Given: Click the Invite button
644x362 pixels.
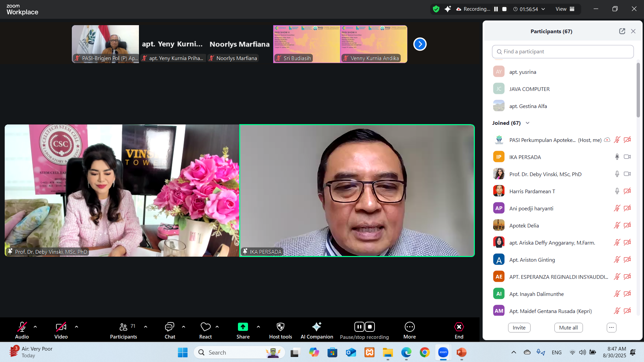Looking at the screenshot, I should pyautogui.click(x=519, y=327).
